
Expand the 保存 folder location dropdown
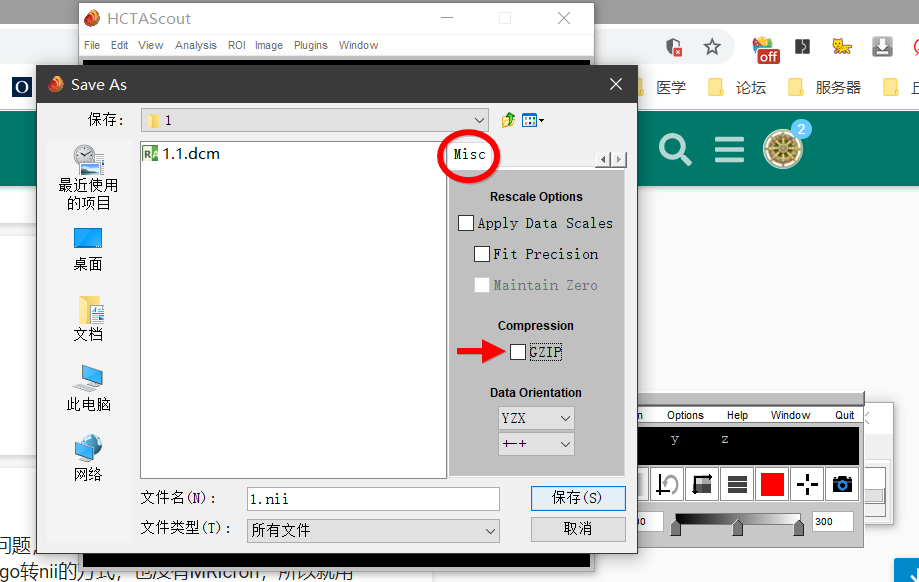[x=314, y=120]
